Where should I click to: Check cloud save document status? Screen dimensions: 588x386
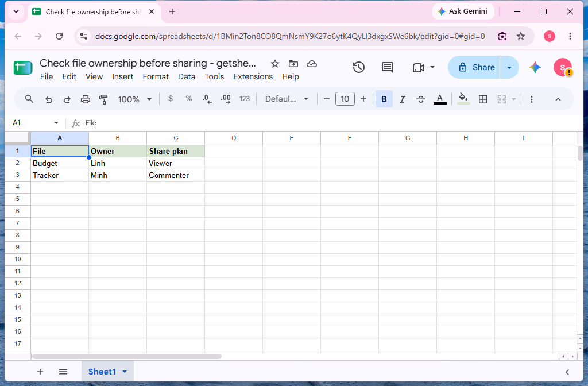point(312,64)
